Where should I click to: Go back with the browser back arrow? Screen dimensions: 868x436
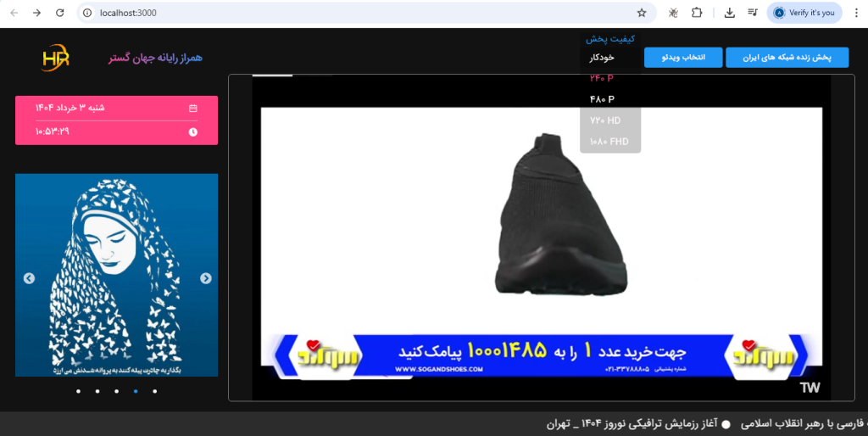(14, 13)
